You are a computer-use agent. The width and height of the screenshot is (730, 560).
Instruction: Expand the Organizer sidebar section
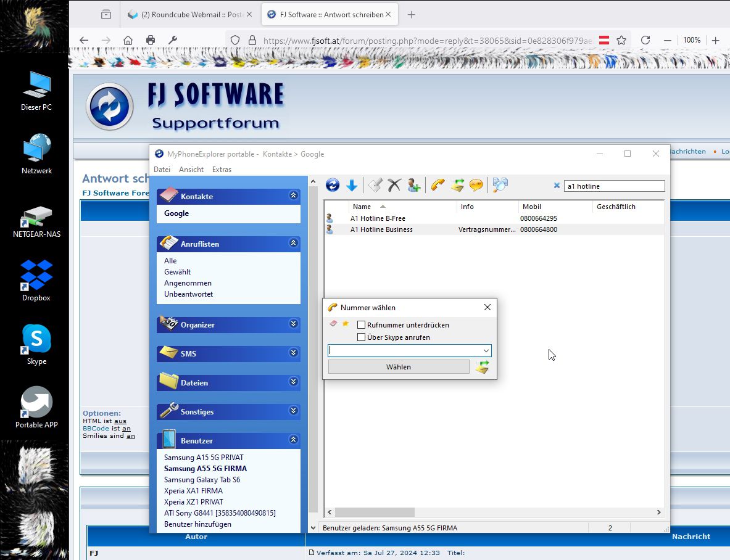[x=293, y=324]
